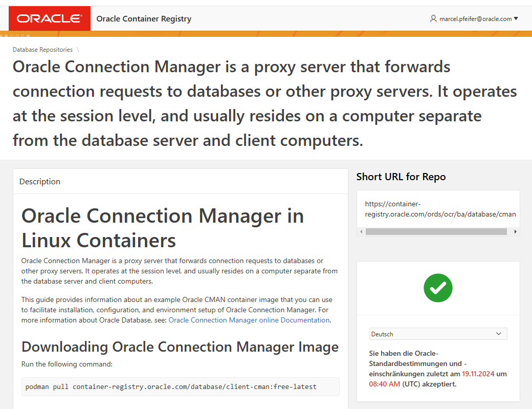Click the Oracle logo
The width and height of the screenshot is (532, 409).
pos(49,19)
